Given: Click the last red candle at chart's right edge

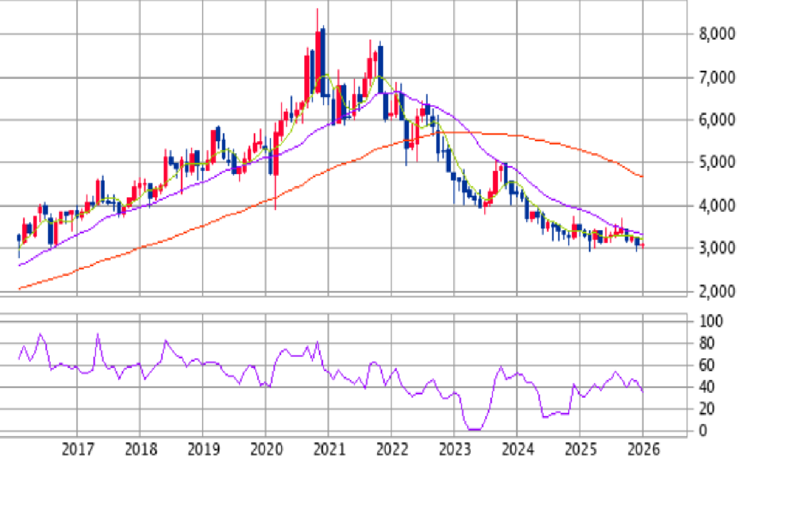Looking at the screenshot, I should tap(643, 245).
